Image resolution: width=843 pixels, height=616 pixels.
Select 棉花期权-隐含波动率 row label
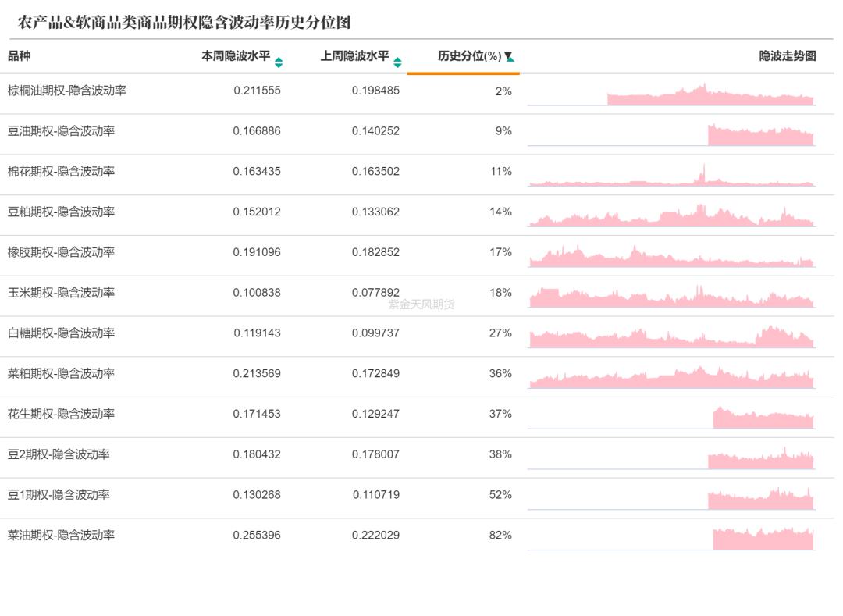pyautogui.click(x=62, y=172)
